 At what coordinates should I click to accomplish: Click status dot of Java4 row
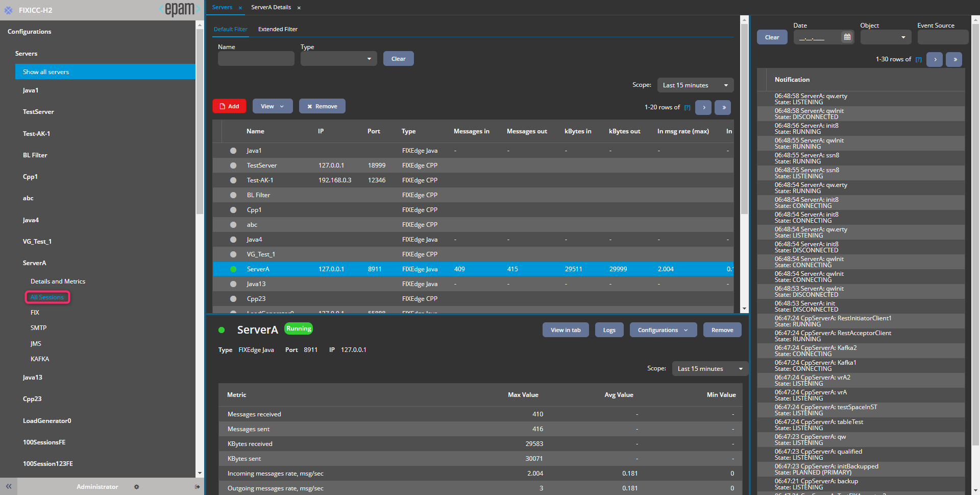[233, 240]
